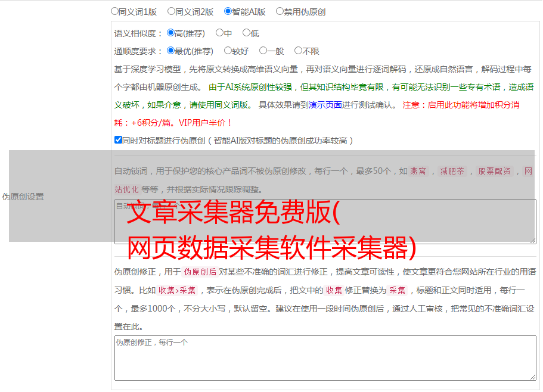Toggle the 同时对标题进行伪原创 checkbox
Image resolution: width=543 pixels, height=392 pixels.
(x=118, y=141)
